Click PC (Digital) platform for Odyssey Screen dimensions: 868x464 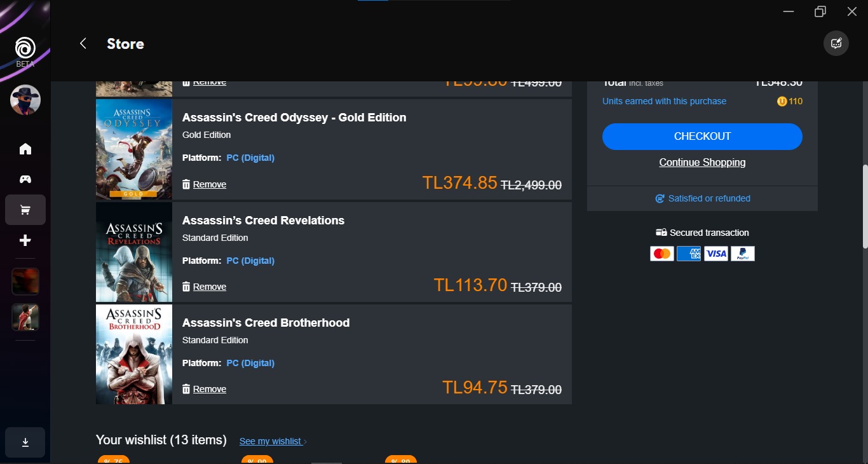coord(250,158)
